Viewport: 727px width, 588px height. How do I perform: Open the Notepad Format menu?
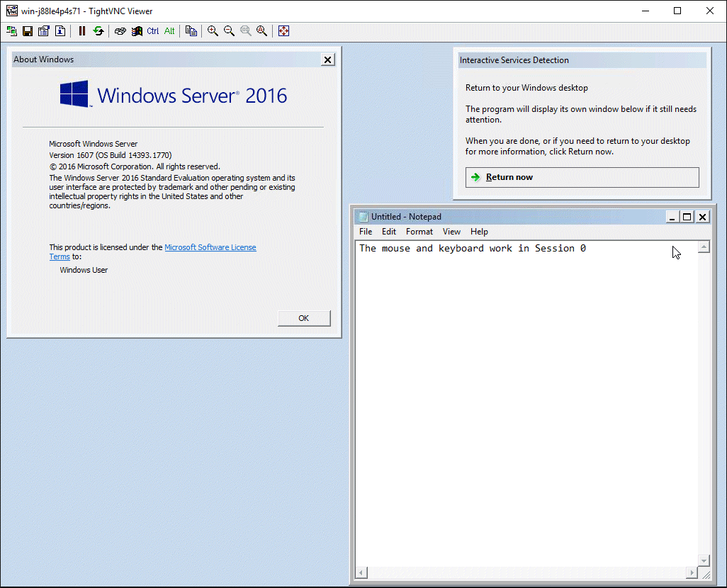(x=419, y=232)
